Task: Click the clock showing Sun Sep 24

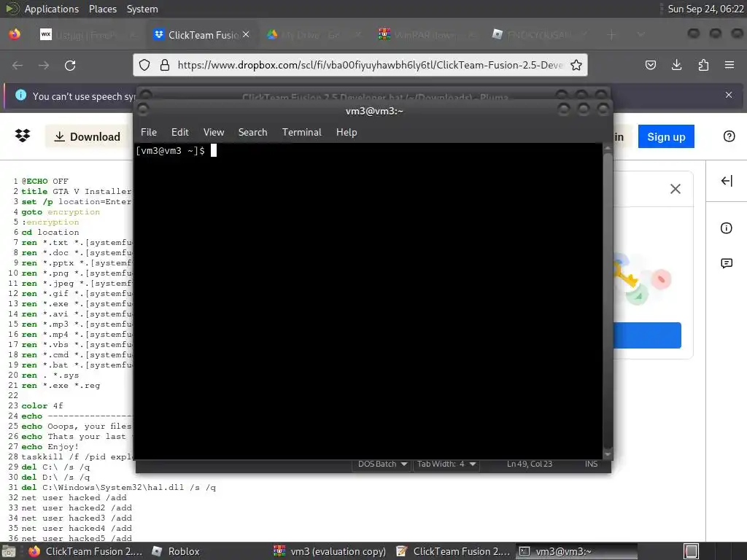Action: tap(705, 9)
